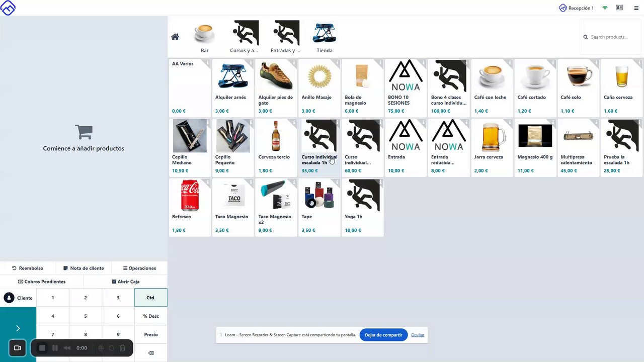644x362 pixels.
Task: Click the Wi-Fi connection status icon
Action: coord(605,8)
